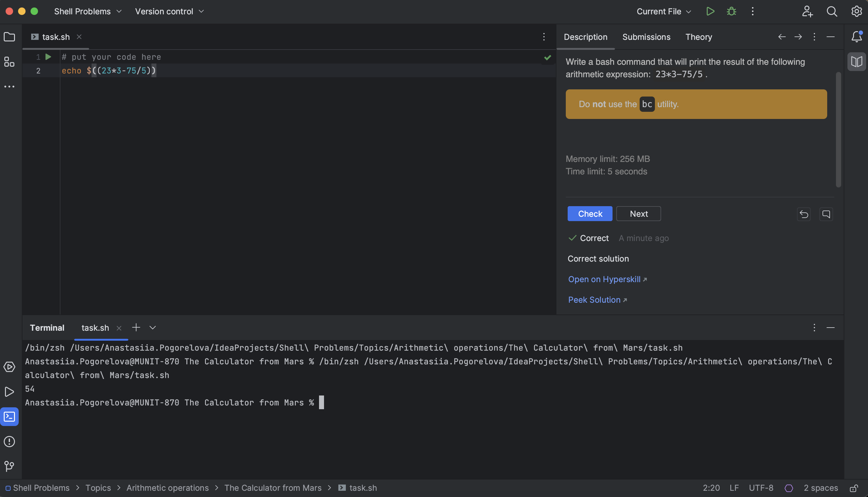The width and height of the screenshot is (868, 497).
Task: Reset task with revert icon
Action: click(804, 214)
